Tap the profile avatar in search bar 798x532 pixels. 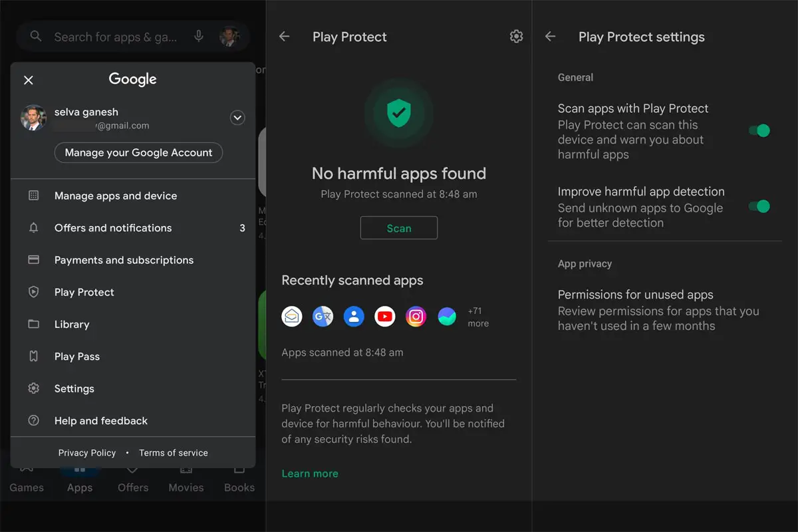pos(229,37)
